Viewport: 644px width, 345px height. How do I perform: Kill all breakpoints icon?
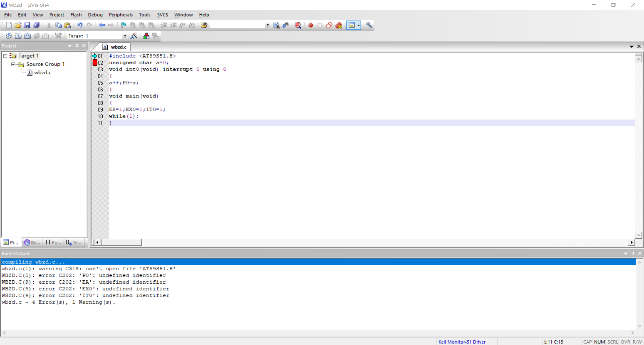click(x=339, y=25)
